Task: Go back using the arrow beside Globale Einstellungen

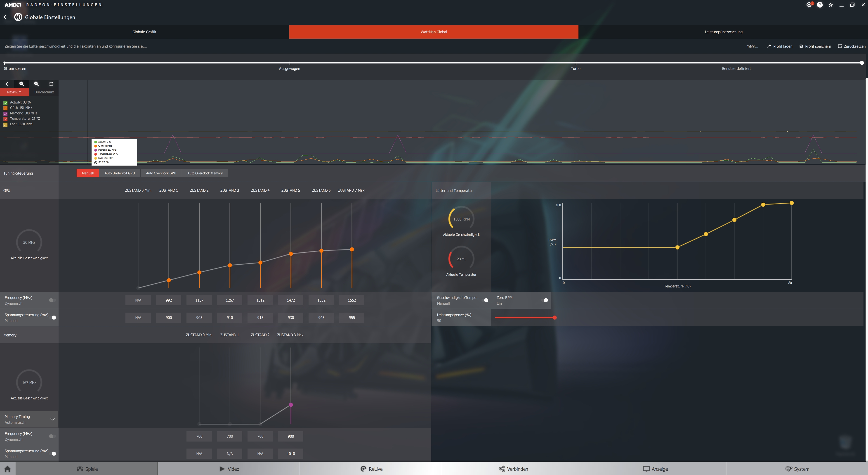Action: [x=5, y=17]
